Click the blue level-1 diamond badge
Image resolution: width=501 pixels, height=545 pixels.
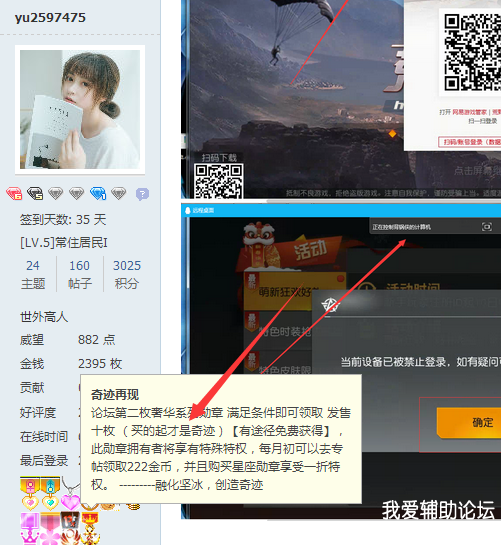tap(98, 193)
